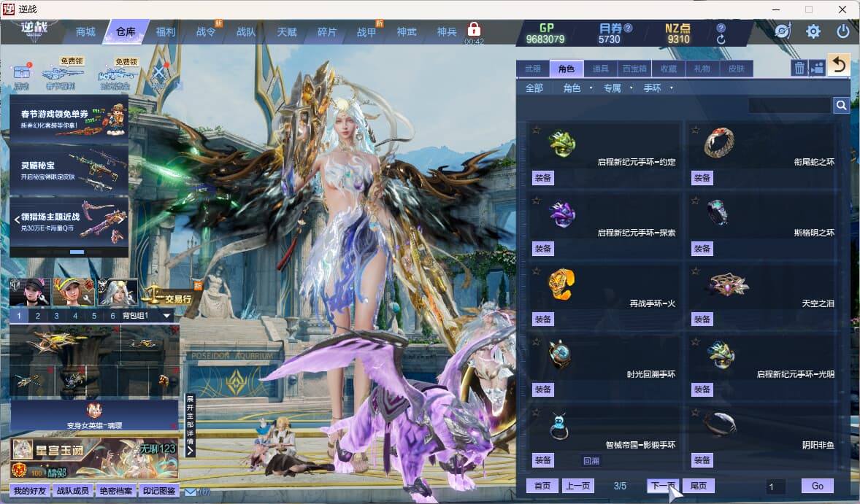Click 天空之泪 item icon
Image resolution: width=860 pixels, height=504 pixels.
coord(727,285)
